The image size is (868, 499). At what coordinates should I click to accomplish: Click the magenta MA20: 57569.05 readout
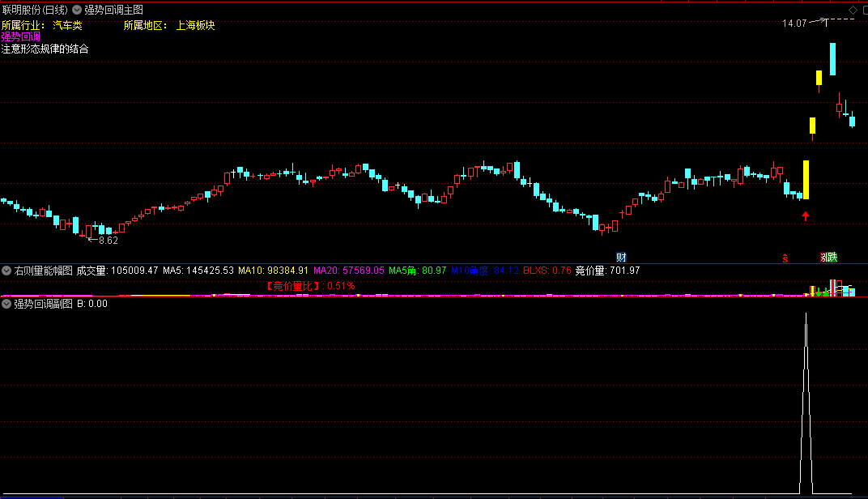[x=349, y=271]
